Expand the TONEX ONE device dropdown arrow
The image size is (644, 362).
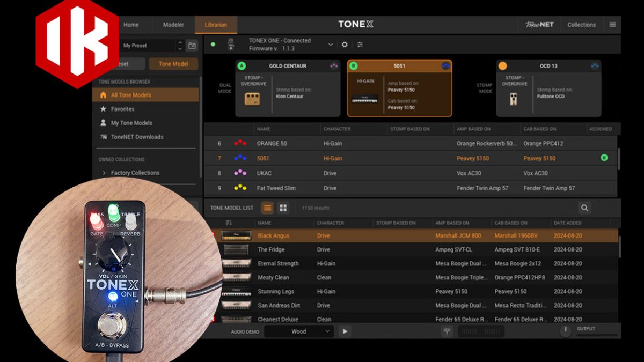tap(330, 45)
